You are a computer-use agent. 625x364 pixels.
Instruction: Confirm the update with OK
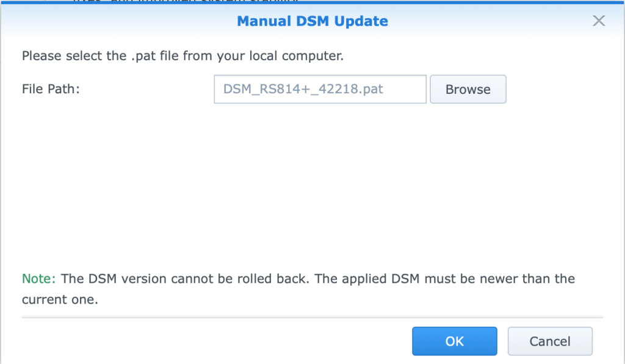[x=454, y=341]
